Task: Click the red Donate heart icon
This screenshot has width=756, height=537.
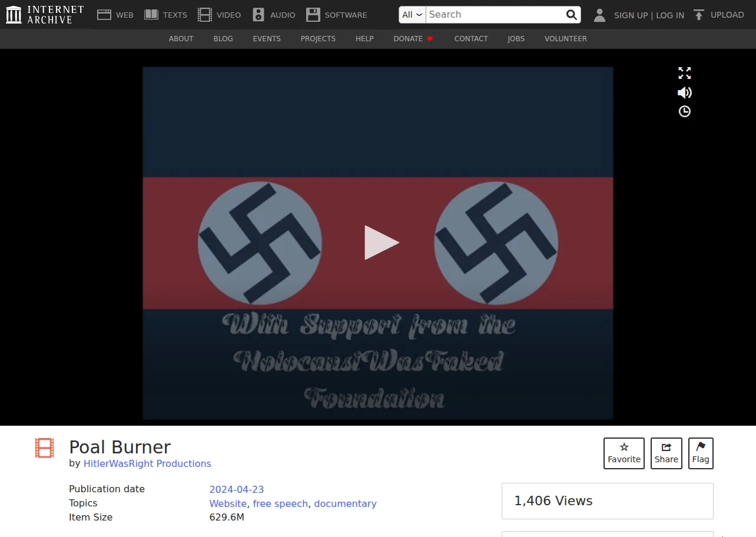Action: (x=430, y=39)
